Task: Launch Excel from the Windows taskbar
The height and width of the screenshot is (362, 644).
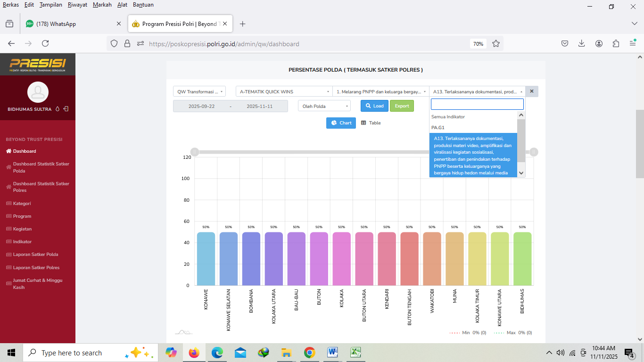Action: click(x=355, y=353)
